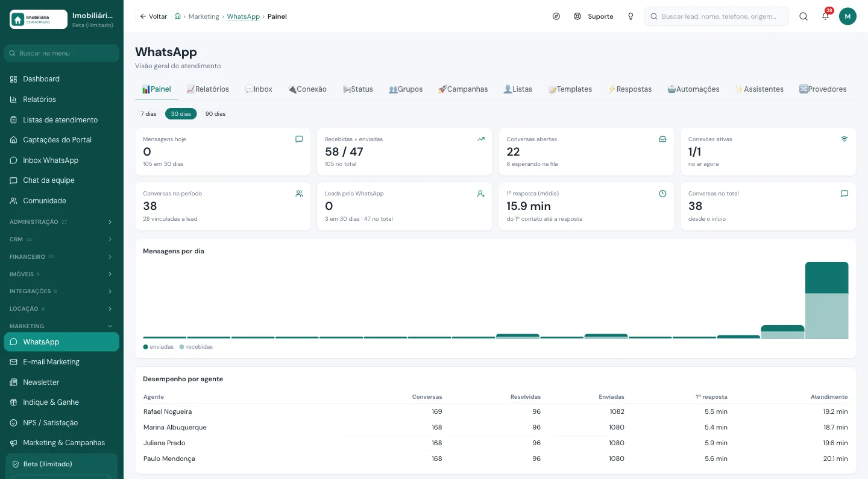This screenshot has height=479, width=868.
Task: Expand the INTEGRAÇÕES section
Action: tap(61, 291)
